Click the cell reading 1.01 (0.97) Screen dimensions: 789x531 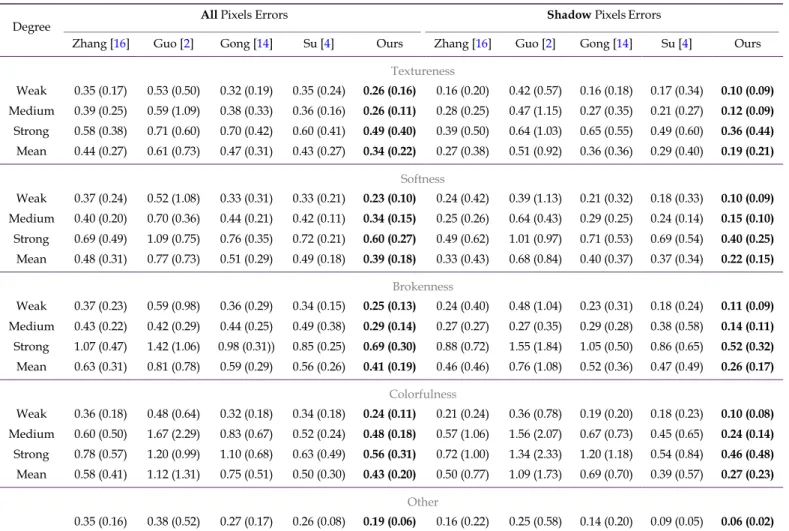pyautogui.click(x=535, y=239)
